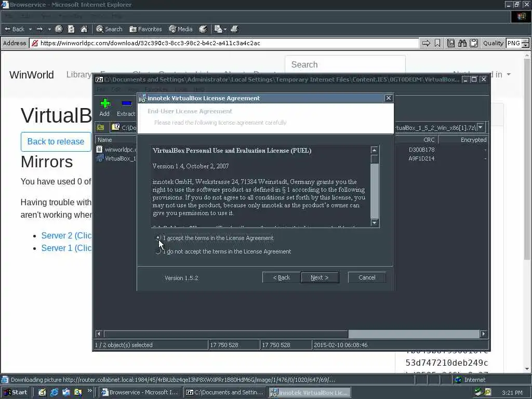The image size is (532, 399).
Task: Click the up-folder icon in 7-Zip
Action: [100, 128]
